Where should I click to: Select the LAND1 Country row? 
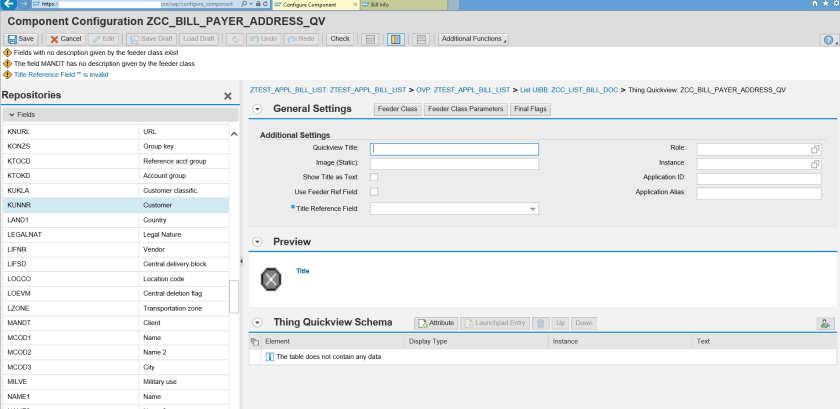coord(116,220)
